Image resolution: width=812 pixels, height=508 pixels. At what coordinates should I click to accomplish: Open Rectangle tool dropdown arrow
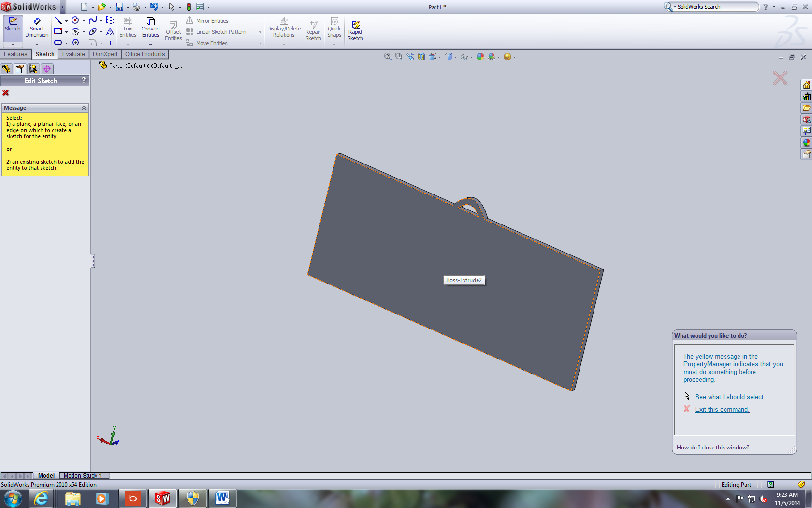[x=66, y=32]
